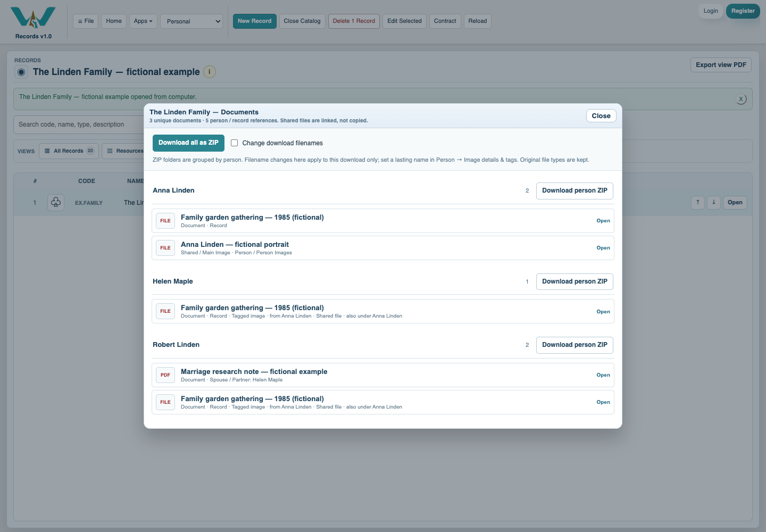This screenshot has height=532, width=766.
Task: Click the PDF icon for Marriage research note
Action: tap(165, 375)
